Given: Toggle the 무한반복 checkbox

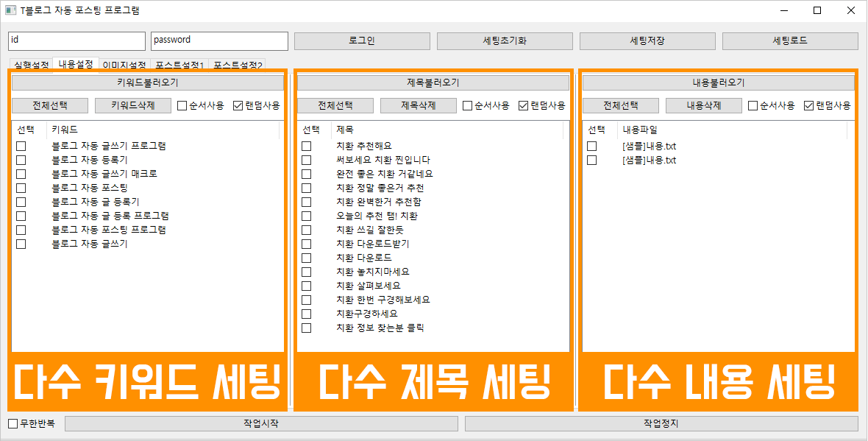Looking at the screenshot, I should pyautogui.click(x=13, y=424).
